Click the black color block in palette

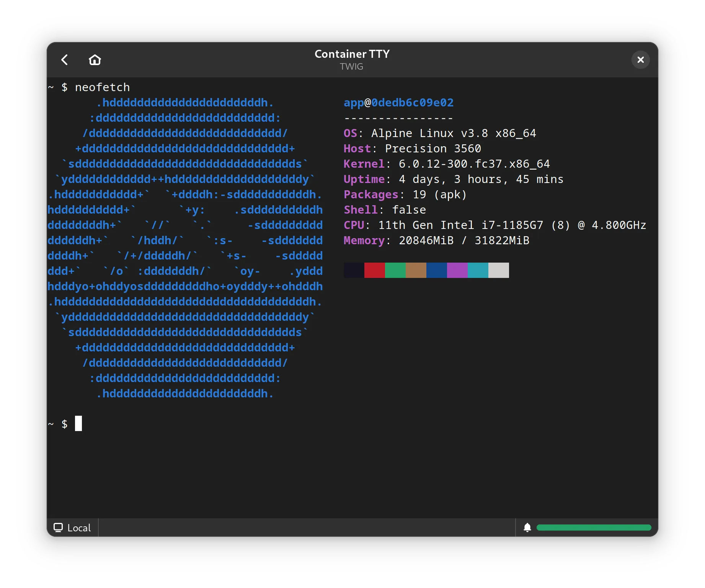click(x=354, y=270)
